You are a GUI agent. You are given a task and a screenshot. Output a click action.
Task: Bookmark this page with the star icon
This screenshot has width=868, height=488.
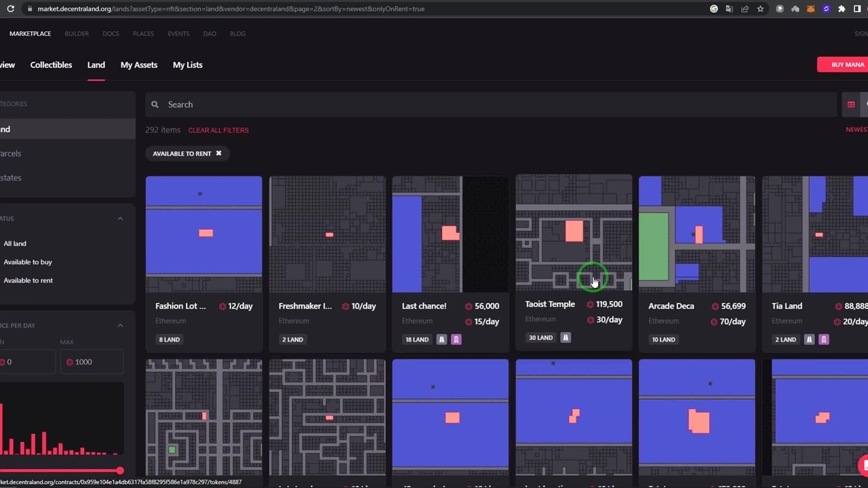(x=760, y=9)
